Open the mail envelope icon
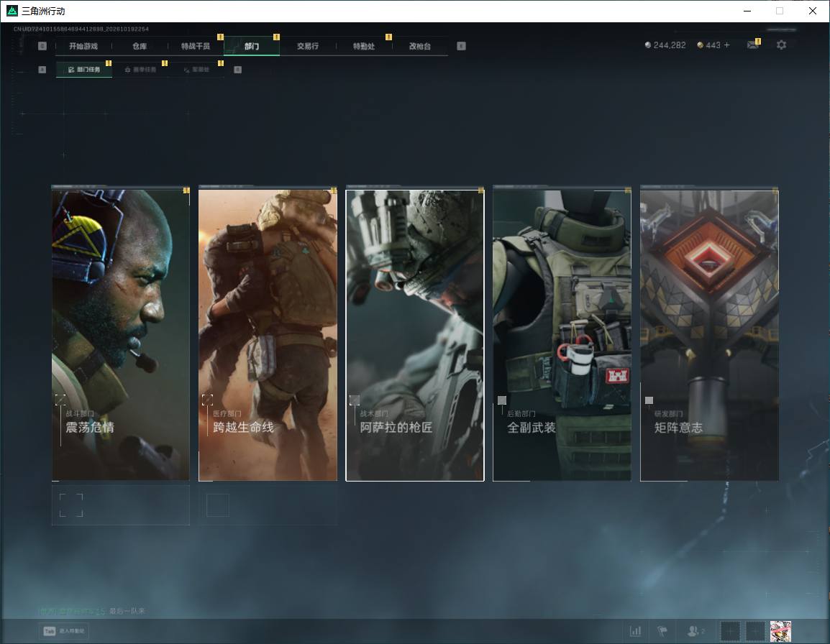This screenshot has height=644, width=830. point(753,45)
